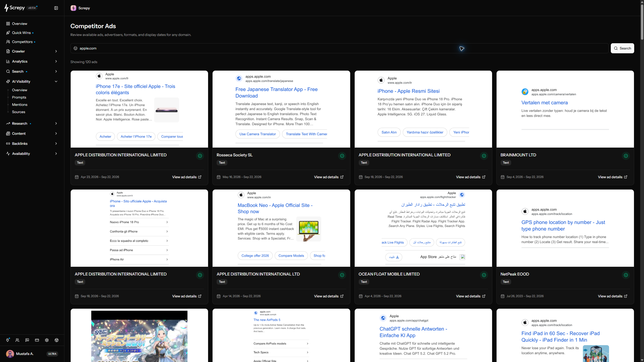644x362 pixels.
Task: Click Apple logo in the iPhone 17e ad
Action: pyautogui.click(x=99, y=76)
